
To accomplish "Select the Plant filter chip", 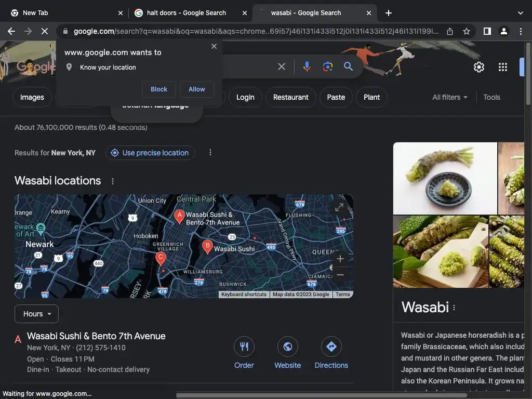I will pyautogui.click(x=371, y=97).
